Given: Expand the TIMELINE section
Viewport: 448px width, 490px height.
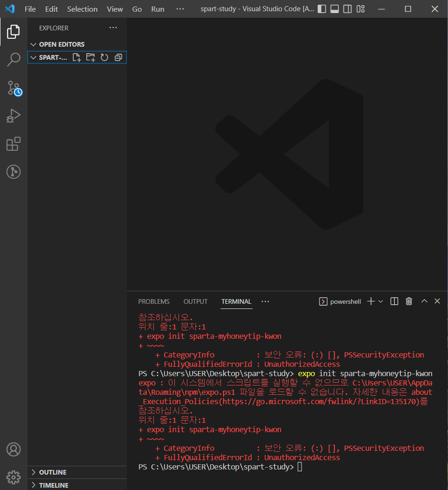Looking at the screenshot, I should [x=77, y=485].
